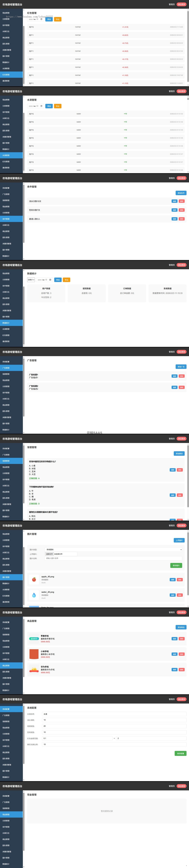Click the 添加条件 button
Viewport: 189px width, 868px height.
[181, 193]
